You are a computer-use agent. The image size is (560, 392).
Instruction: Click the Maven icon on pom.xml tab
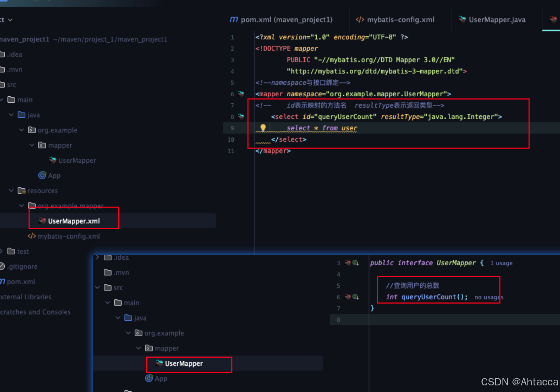(x=234, y=19)
